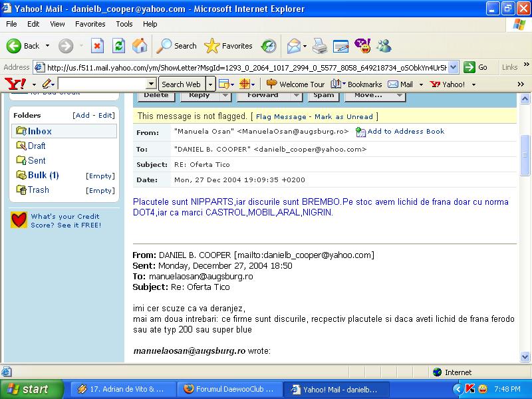Forward the message

(263, 96)
